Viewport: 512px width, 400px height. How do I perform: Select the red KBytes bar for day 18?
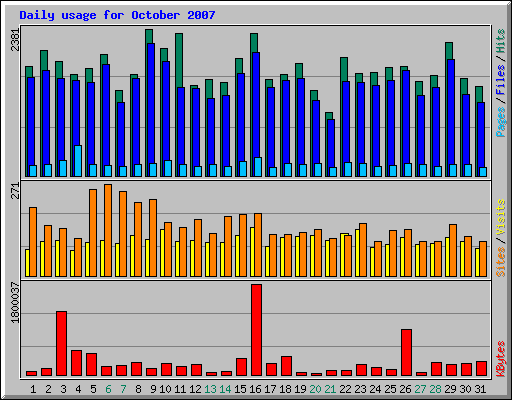tap(286, 366)
